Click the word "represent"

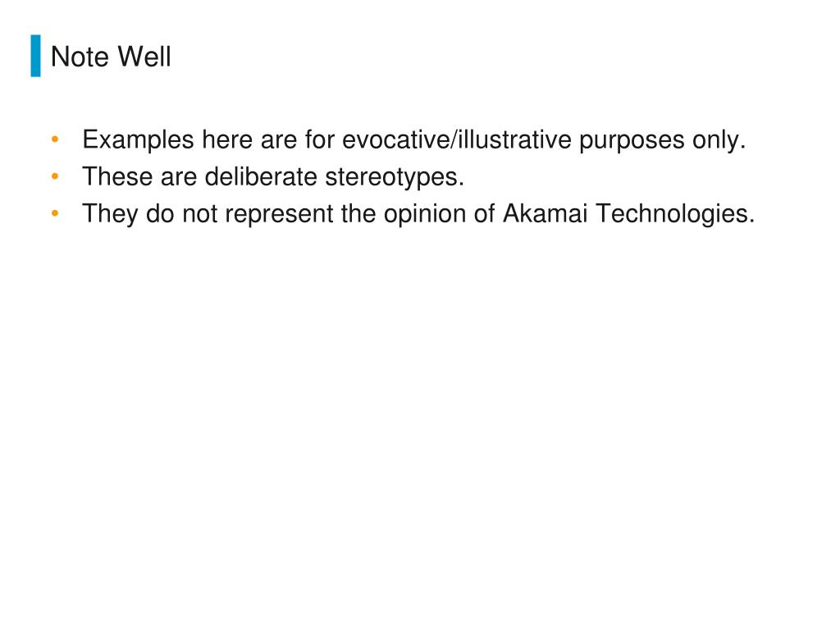(279, 215)
